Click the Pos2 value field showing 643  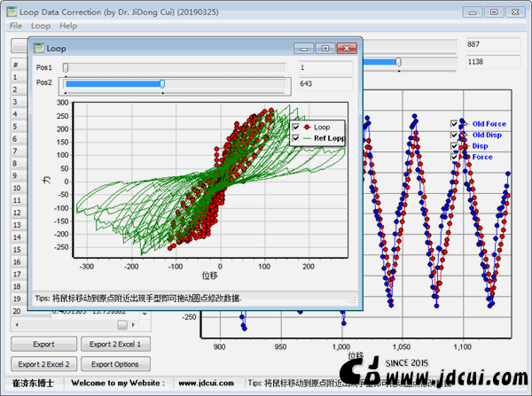(x=325, y=84)
